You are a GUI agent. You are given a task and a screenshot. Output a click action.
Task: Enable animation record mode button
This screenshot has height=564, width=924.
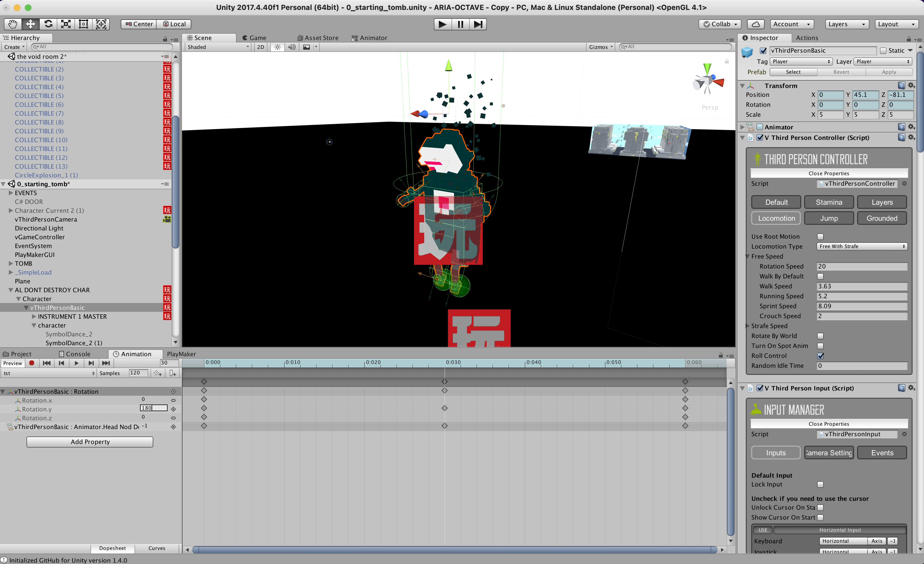[x=32, y=363]
